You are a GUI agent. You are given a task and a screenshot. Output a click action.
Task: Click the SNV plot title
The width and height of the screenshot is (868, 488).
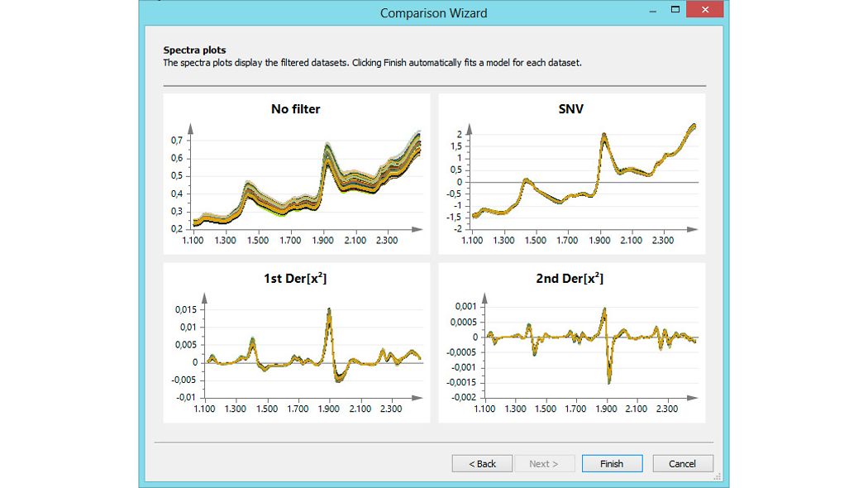[x=573, y=108]
